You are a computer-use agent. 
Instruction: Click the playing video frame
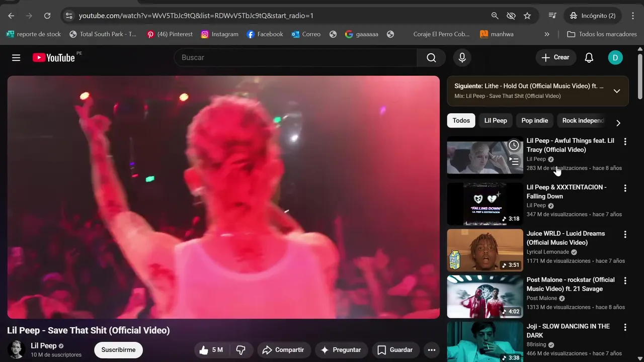coord(223,197)
